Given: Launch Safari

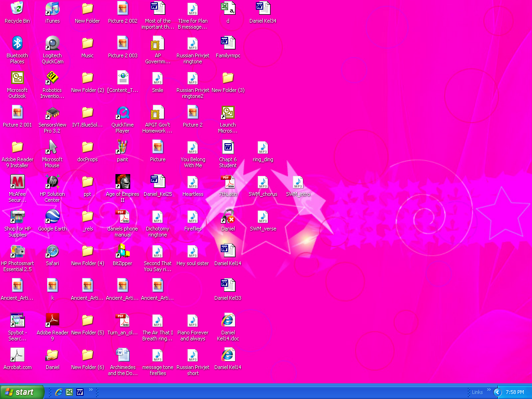Looking at the screenshot, I should point(52,252).
